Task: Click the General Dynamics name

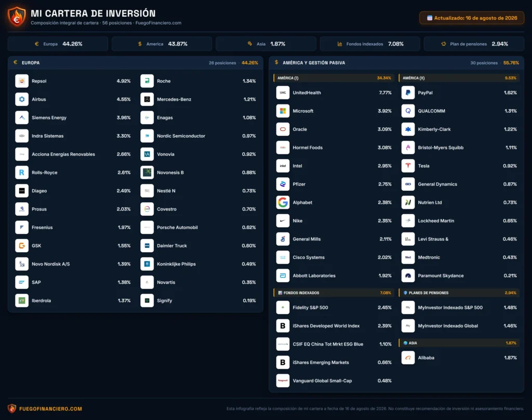Action: click(x=437, y=185)
